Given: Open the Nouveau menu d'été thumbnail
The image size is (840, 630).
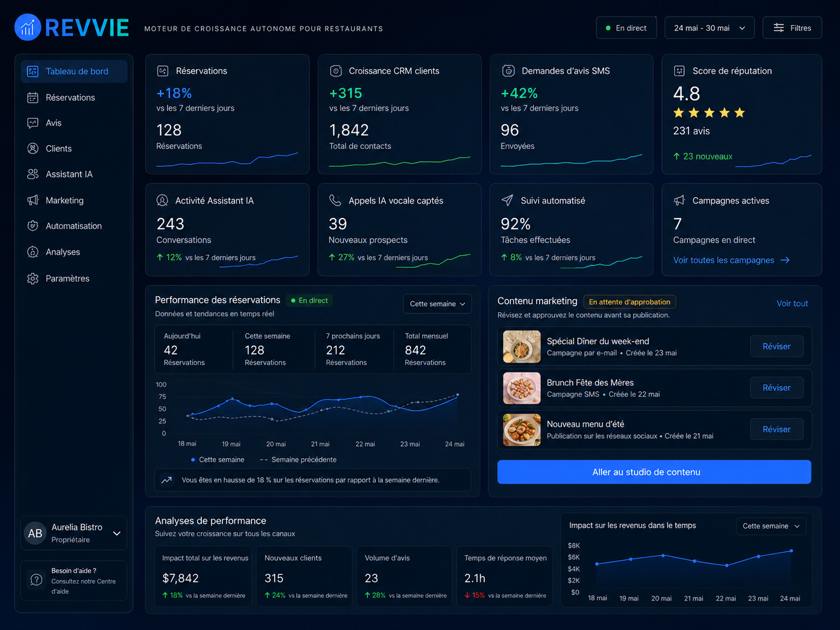Looking at the screenshot, I should point(522,430).
